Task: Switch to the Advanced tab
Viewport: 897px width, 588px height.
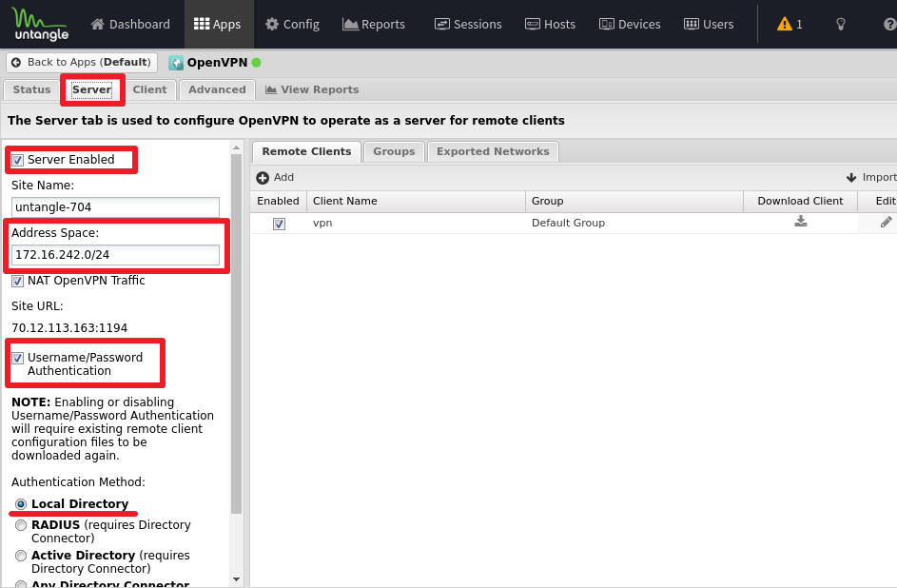Action: pyautogui.click(x=218, y=89)
